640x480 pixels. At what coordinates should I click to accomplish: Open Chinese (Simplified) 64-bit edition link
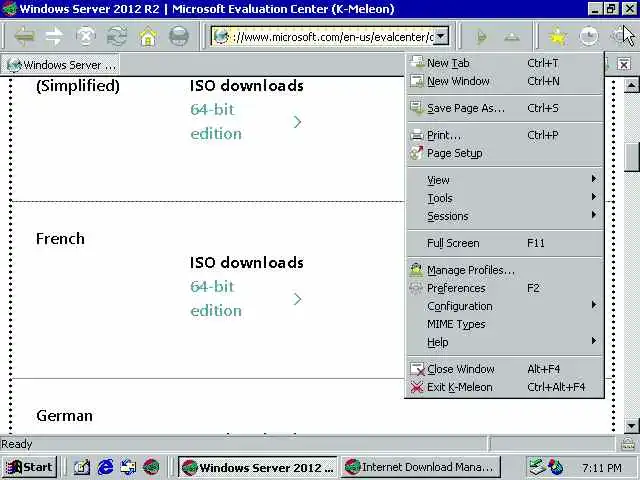216,122
